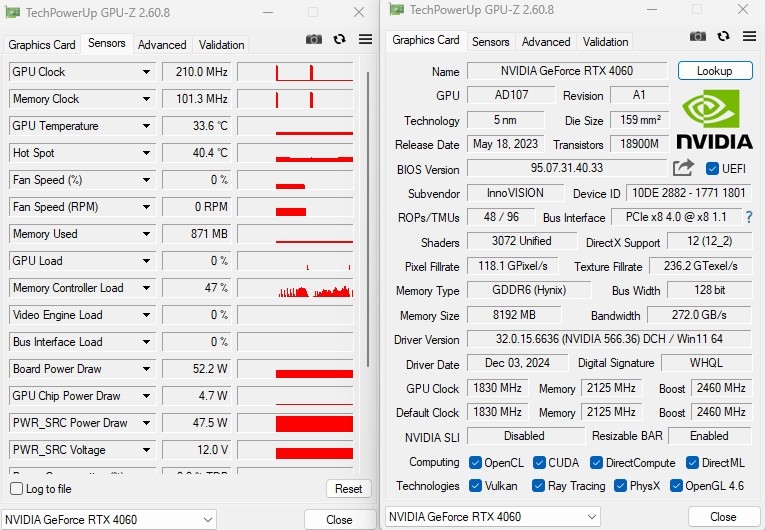Click camera icon in Graphics Card window
765x530 pixels.
tap(698, 36)
